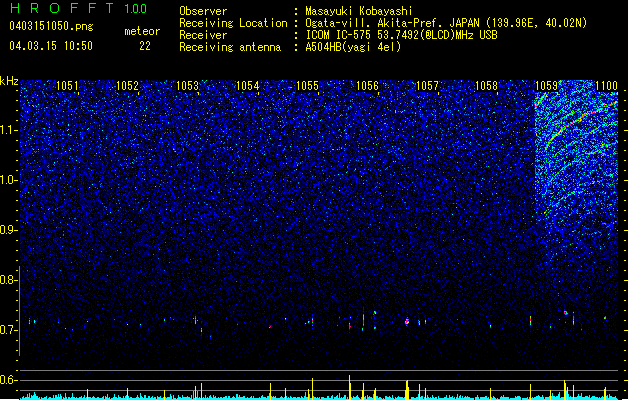
Task: Click the 0.7 kHz frequency label
Action: [x=8, y=330]
